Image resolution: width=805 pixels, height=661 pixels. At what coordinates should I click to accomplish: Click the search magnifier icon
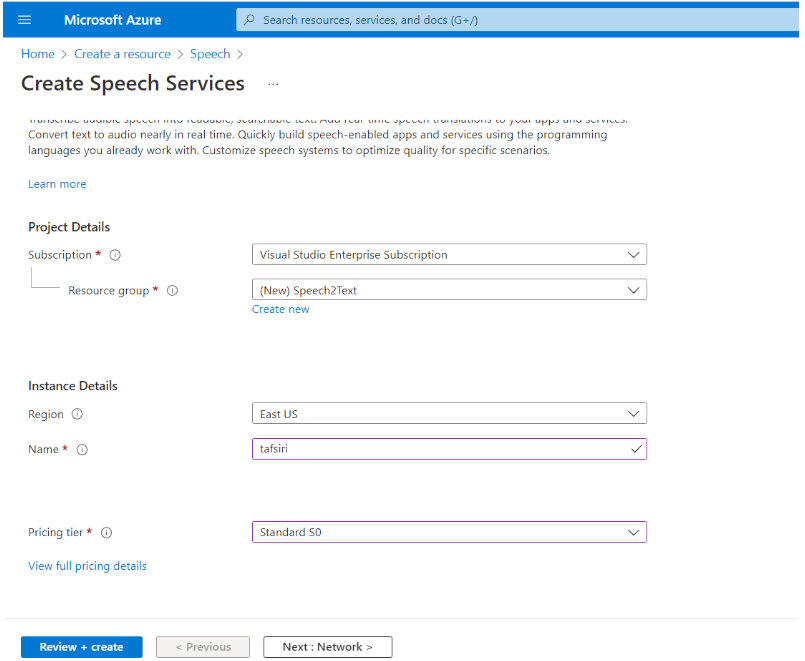tap(249, 20)
